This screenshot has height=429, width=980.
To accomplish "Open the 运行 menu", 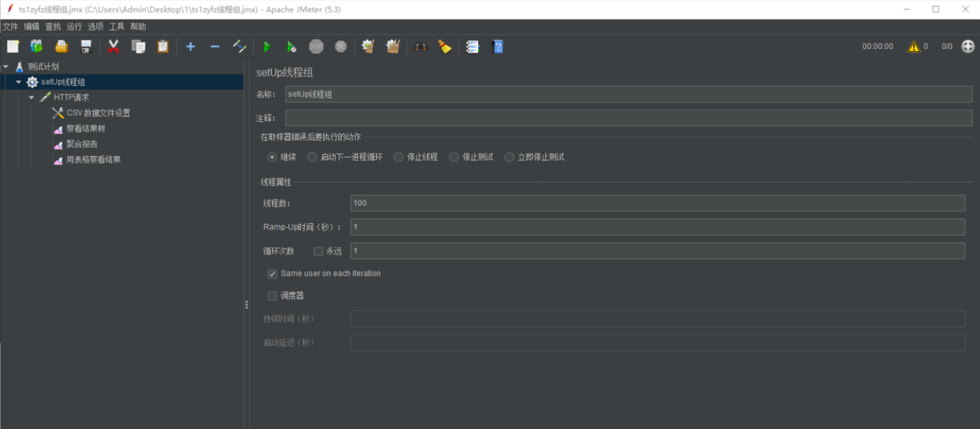I will [x=74, y=27].
